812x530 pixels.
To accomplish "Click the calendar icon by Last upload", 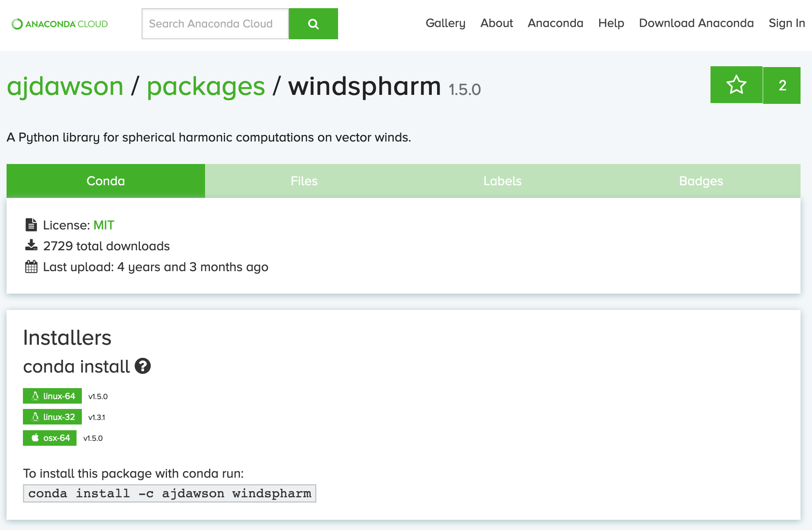I will click(x=31, y=267).
